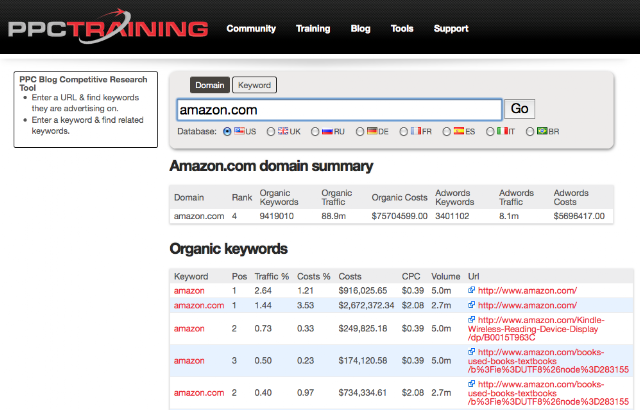Screen dimensions: 640x410
Task: Click the Volume column header
Action: [x=445, y=276]
